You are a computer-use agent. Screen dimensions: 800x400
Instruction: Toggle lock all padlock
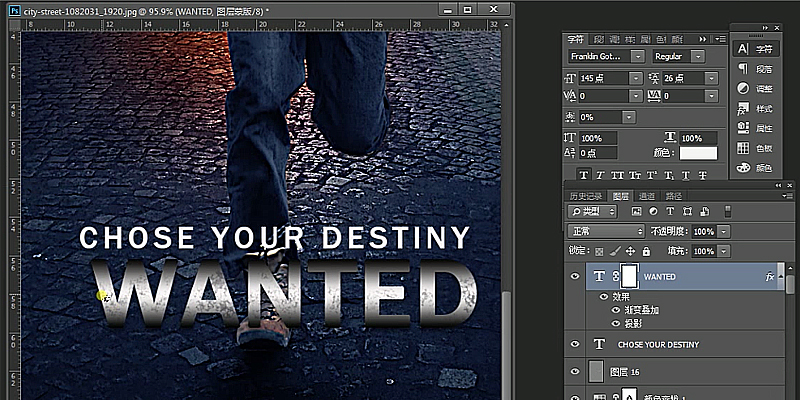coord(646,251)
